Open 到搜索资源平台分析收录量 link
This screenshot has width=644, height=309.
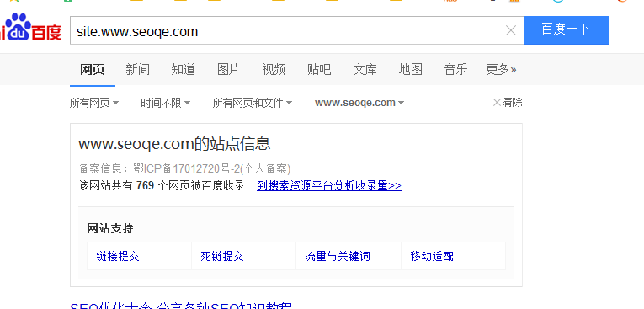(x=329, y=186)
